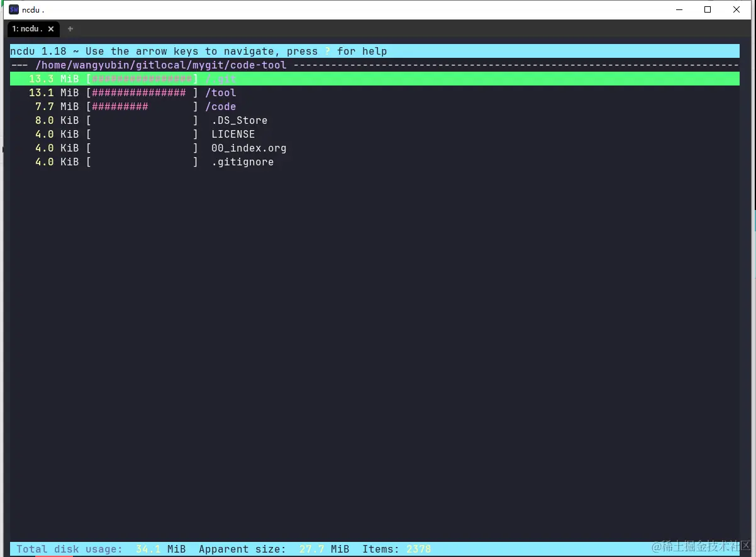Click the Items 2378 count
The height and width of the screenshot is (557, 756).
419,549
